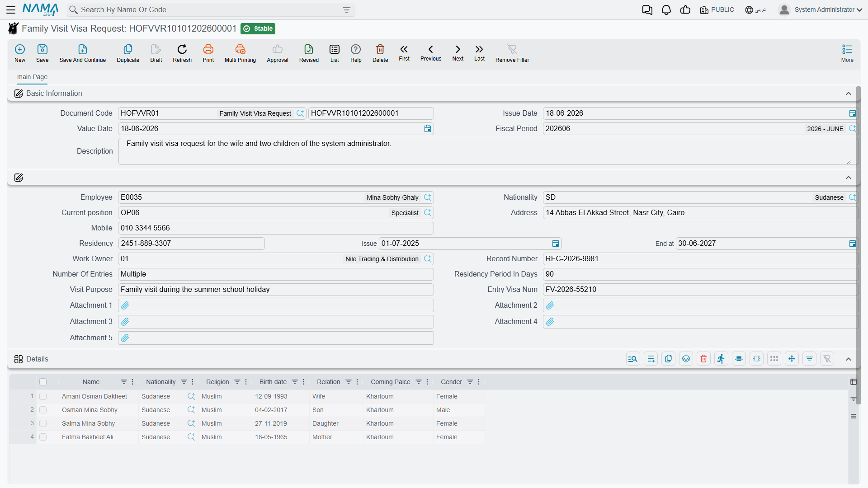
Task: Mark document as Revised
Action: pos(309,53)
